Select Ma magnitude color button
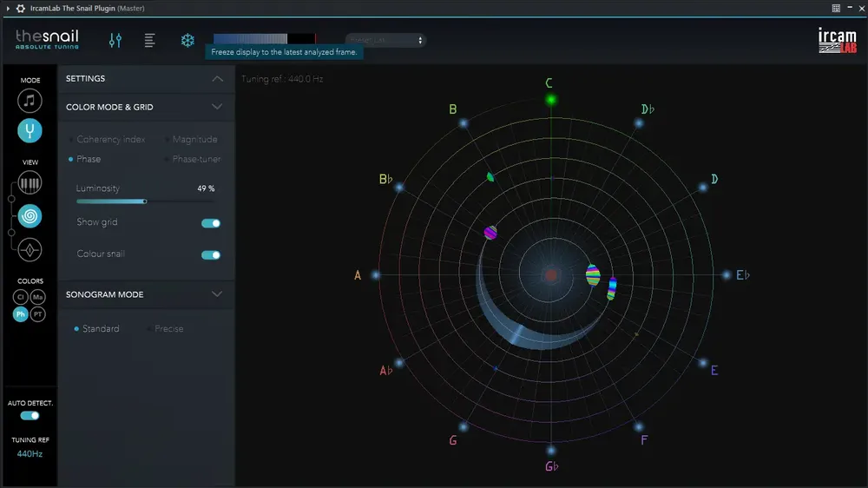The image size is (868, 488). pos(37,297)
